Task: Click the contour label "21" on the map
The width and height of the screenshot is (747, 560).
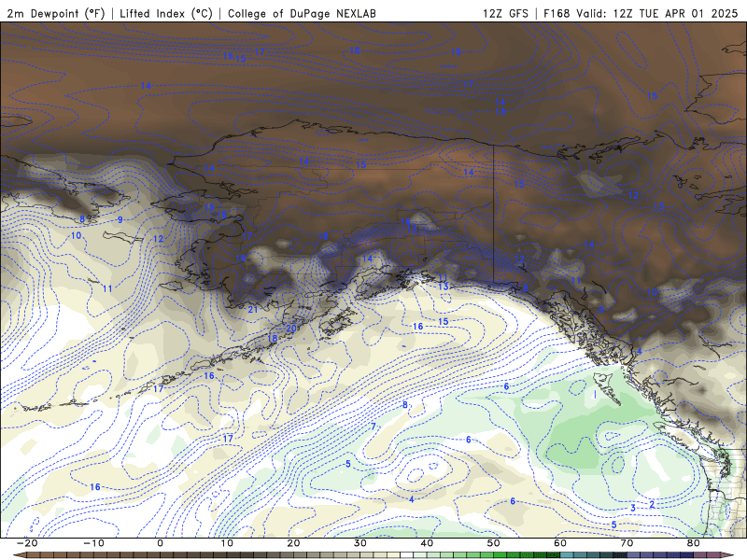Action: (x=253, y=310)
